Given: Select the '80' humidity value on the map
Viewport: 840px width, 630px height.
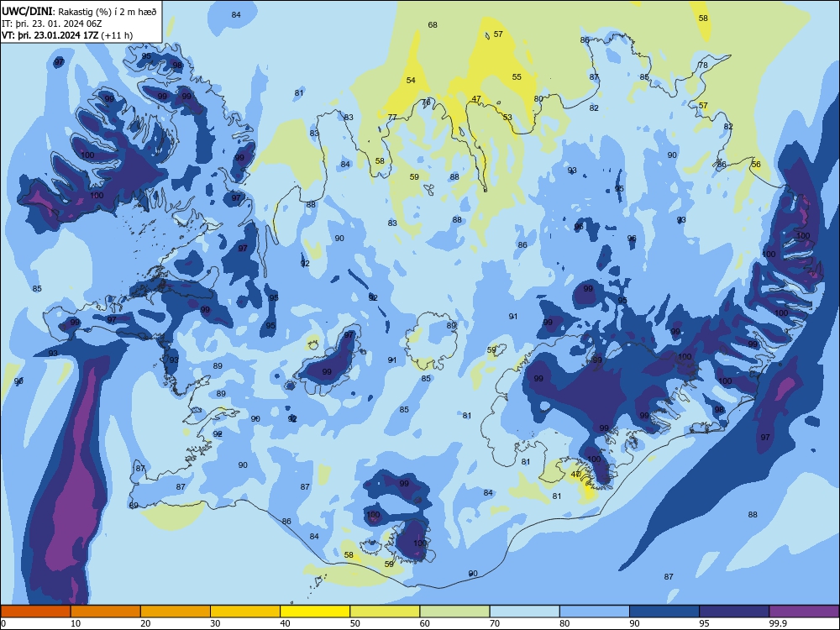Looking at the screenshot, I should click(x=538, y=99).
